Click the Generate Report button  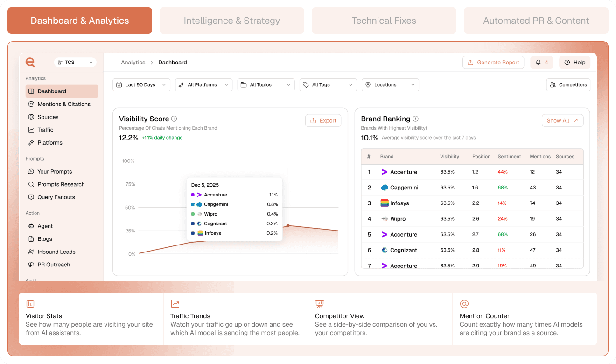(493, 63)
